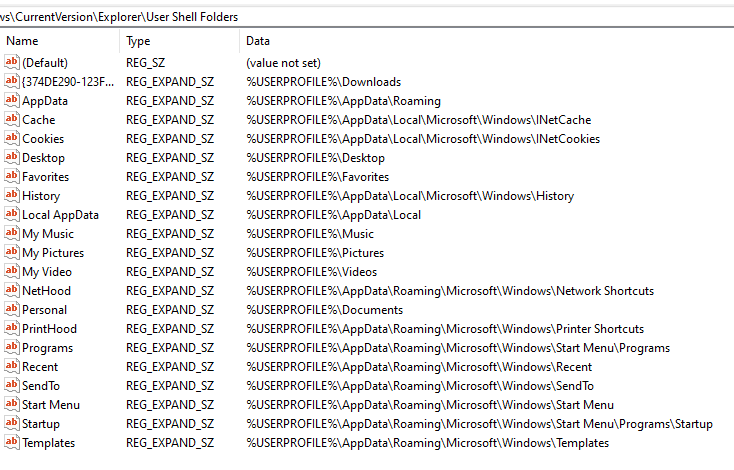Select the PrintHood value name
Viewport: 734px width, 470px height.
pyautogui.click(x=49, y=329)
